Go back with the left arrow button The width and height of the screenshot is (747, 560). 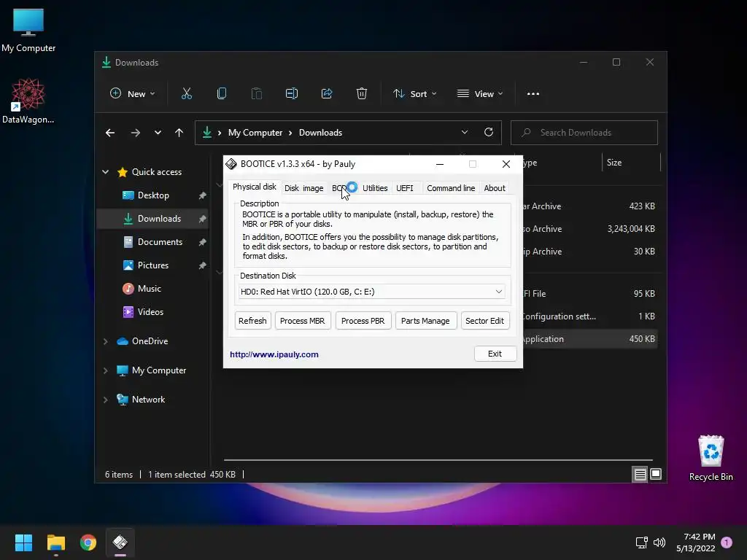click(x=110, y=133)
